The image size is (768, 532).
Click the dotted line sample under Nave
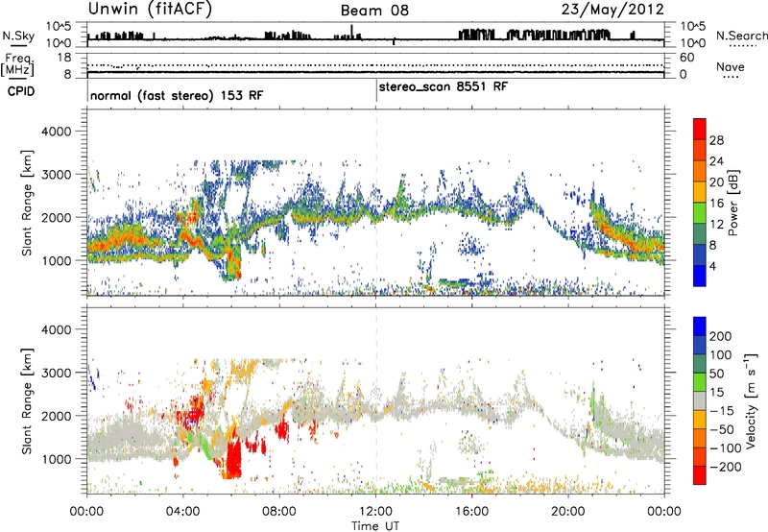[731, 77]
